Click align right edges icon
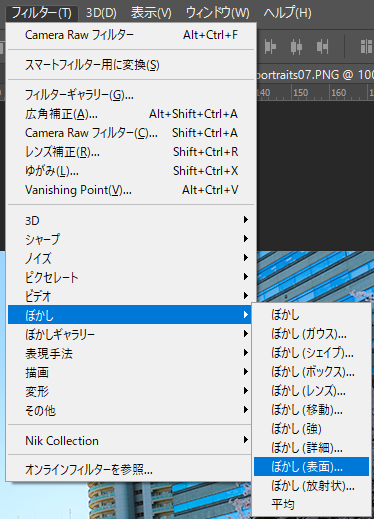The image size is (374, 519). tap(322, 46)
